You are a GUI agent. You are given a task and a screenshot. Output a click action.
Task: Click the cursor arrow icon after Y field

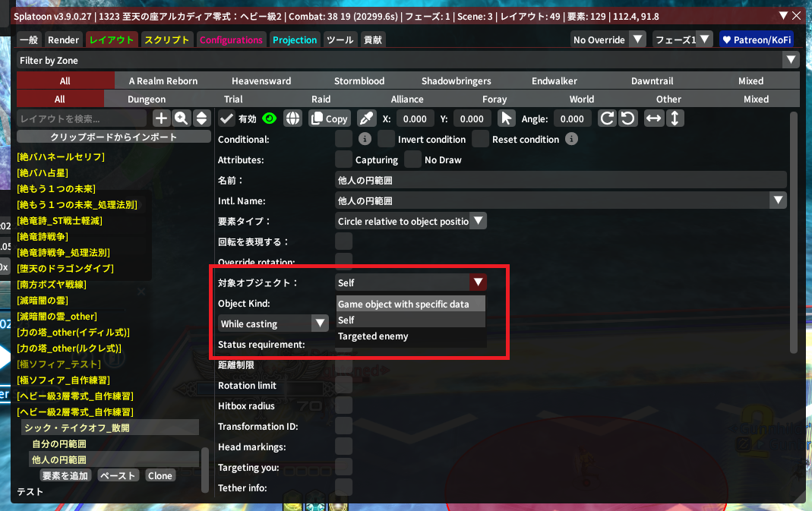[x=506, y=118]
